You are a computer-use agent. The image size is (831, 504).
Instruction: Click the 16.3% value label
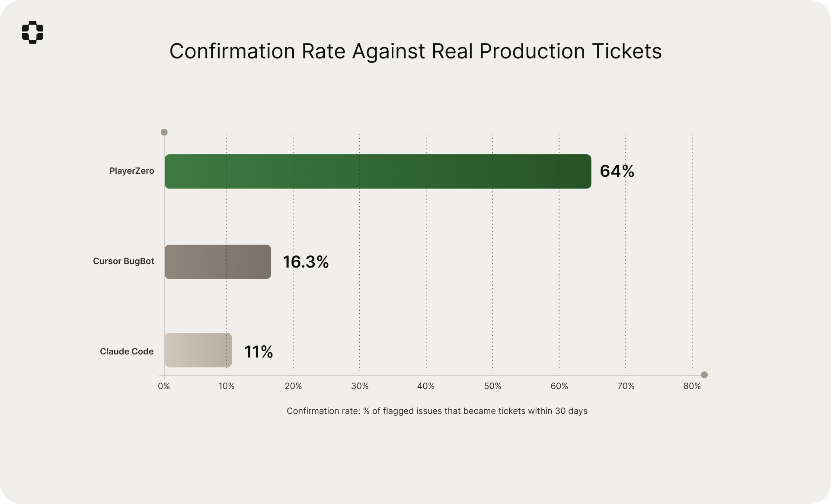(x=306, y=262)
